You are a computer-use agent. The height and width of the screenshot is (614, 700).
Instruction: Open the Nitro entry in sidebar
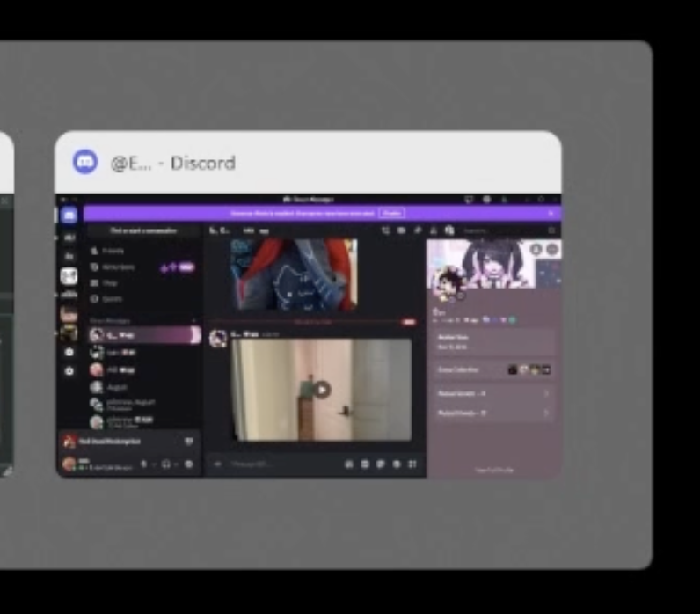tap(143, 267)
